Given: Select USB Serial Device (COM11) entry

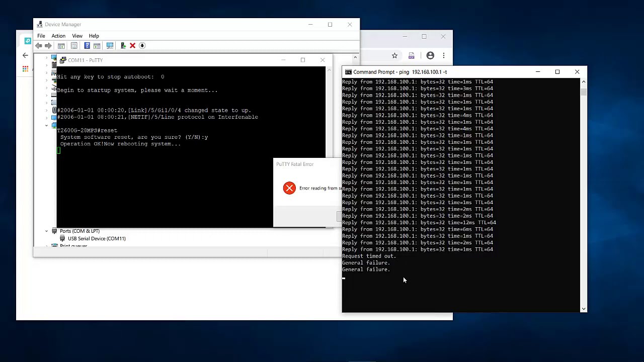Looking at the screenshot, I should tap(97, 238).
